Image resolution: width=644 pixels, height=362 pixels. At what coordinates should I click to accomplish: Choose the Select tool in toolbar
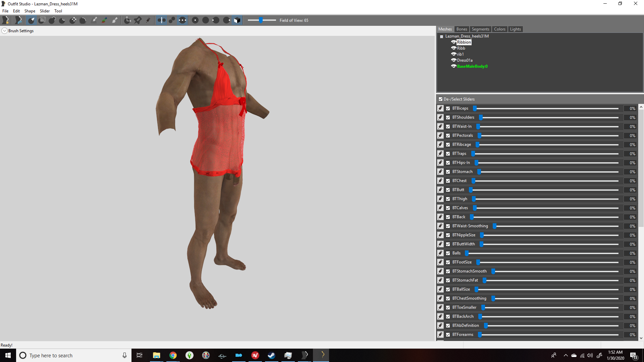click(31, 20)
